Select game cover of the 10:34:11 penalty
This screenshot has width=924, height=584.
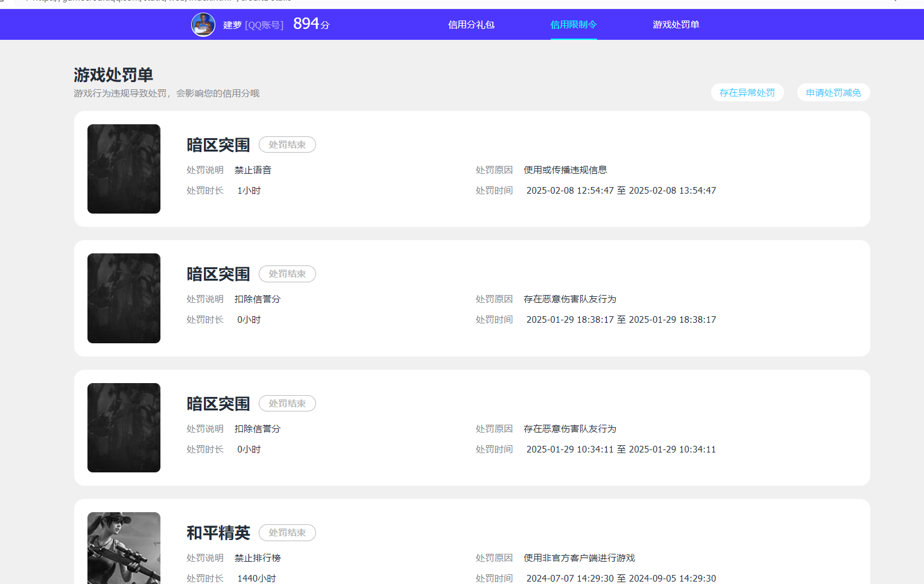coord(124,428)
